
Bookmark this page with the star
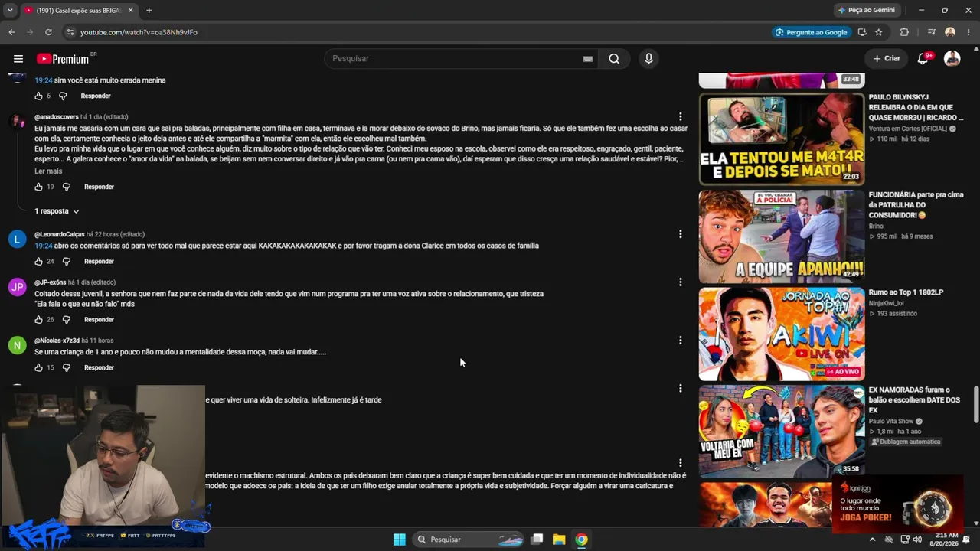pos(879,32)
